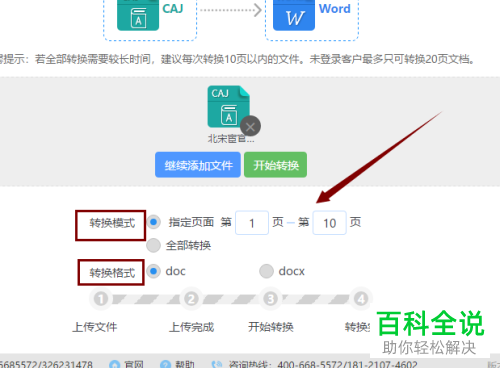Click the Word target format icon
500x368 pixels.
pyautogui.click(x=294, y=15)
